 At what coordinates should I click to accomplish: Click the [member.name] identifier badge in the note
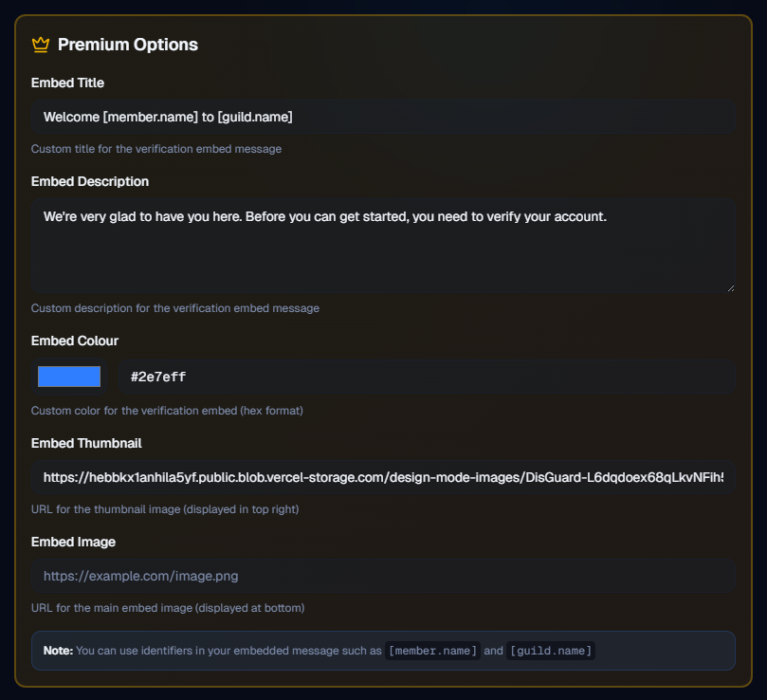click(x=432, y=651)
